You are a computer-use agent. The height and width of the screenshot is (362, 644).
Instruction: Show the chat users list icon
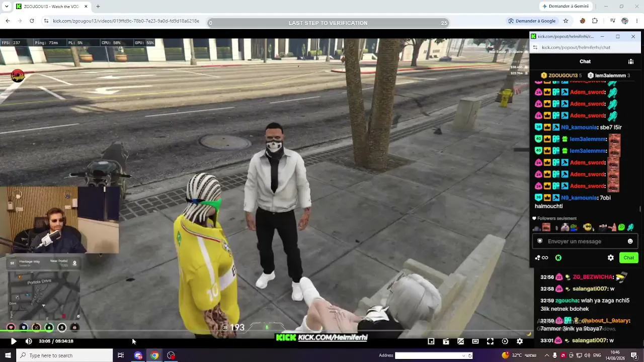click(630, 61)
